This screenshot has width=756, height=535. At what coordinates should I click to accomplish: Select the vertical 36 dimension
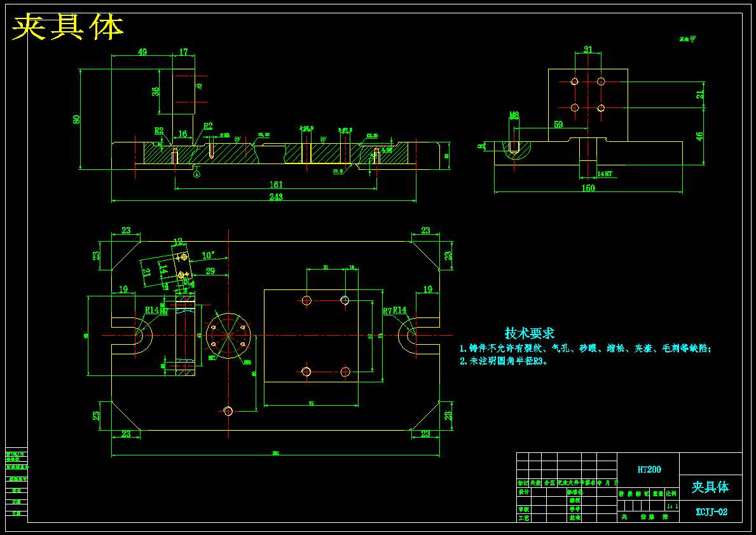156,92
